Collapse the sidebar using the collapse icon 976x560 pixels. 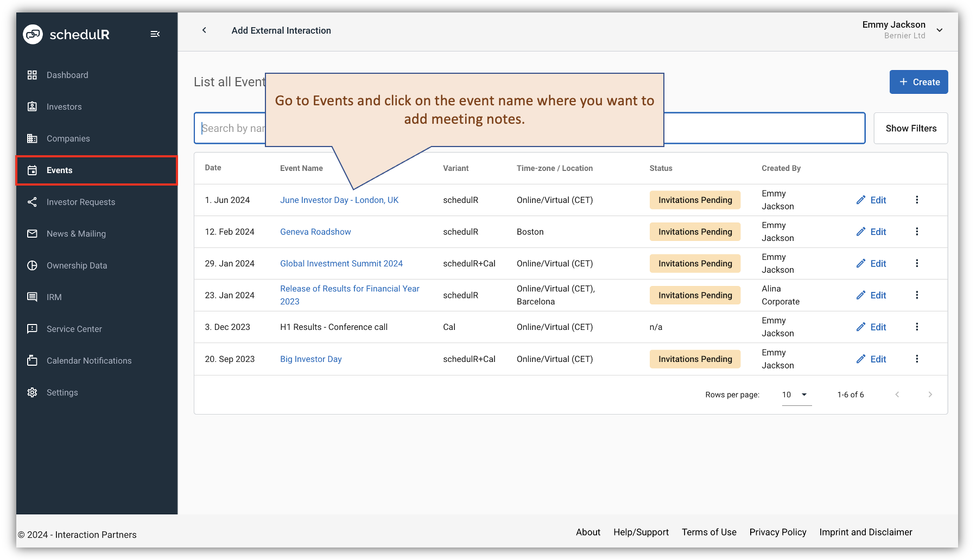155,34
